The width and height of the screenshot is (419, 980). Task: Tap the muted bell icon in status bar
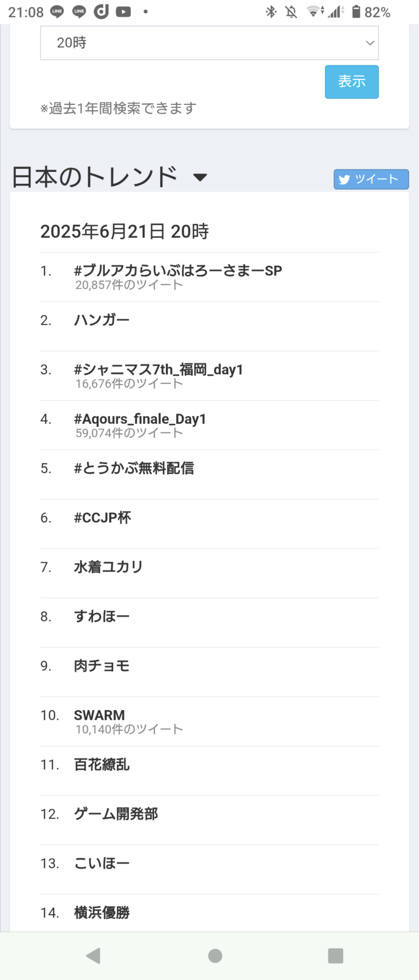coord(291,12)
